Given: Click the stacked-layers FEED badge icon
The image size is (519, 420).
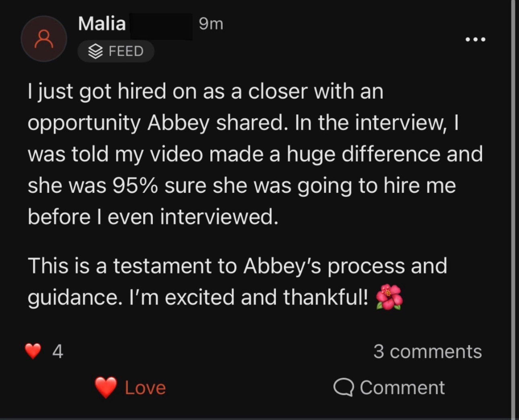Looking at the screenshot, I should pos(95,51).
